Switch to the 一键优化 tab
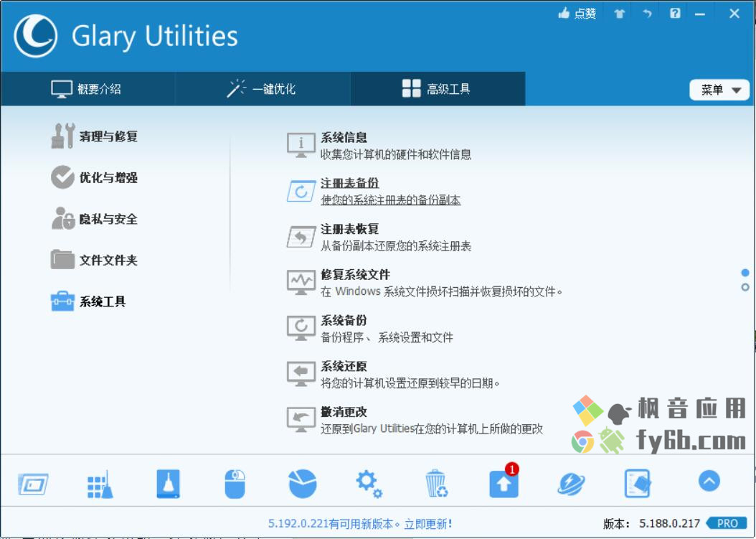Screen dimensions: 756x539 [x=263, y=89]
